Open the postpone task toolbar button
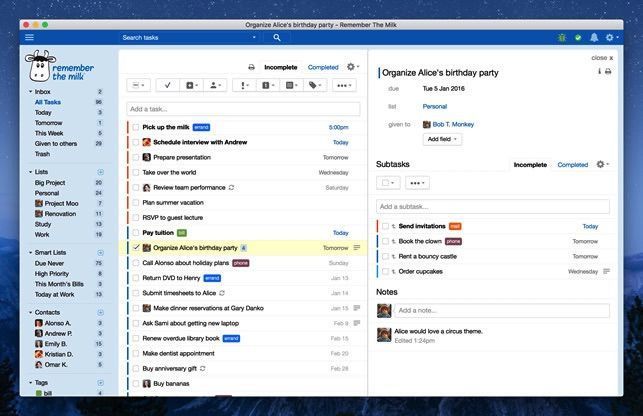This screenshot has width=643, height=416. (x=192, y=85)
